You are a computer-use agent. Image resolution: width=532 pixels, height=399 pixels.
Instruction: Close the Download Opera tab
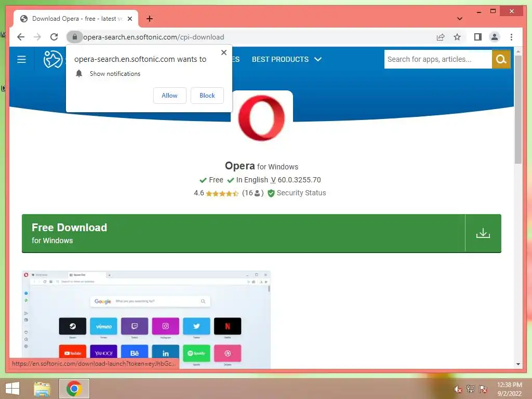[x=129, y=19]
